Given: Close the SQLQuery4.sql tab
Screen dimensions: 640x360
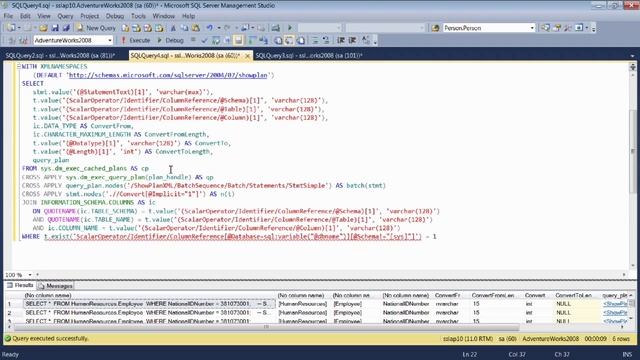Looking at the screenshot, I should pyautogui.click(x=247, y=56).
